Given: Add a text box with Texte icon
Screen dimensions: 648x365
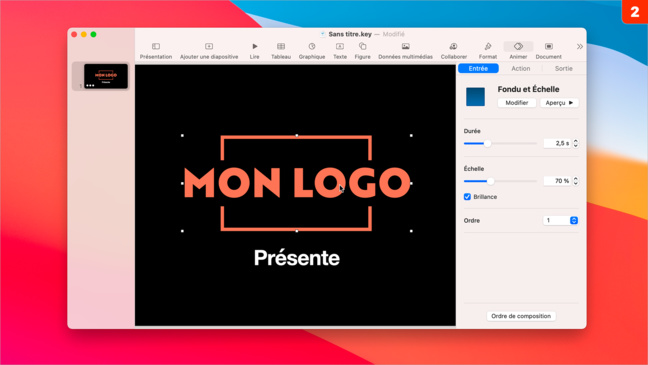Looking at the screenshot, I should coord(340,46).
